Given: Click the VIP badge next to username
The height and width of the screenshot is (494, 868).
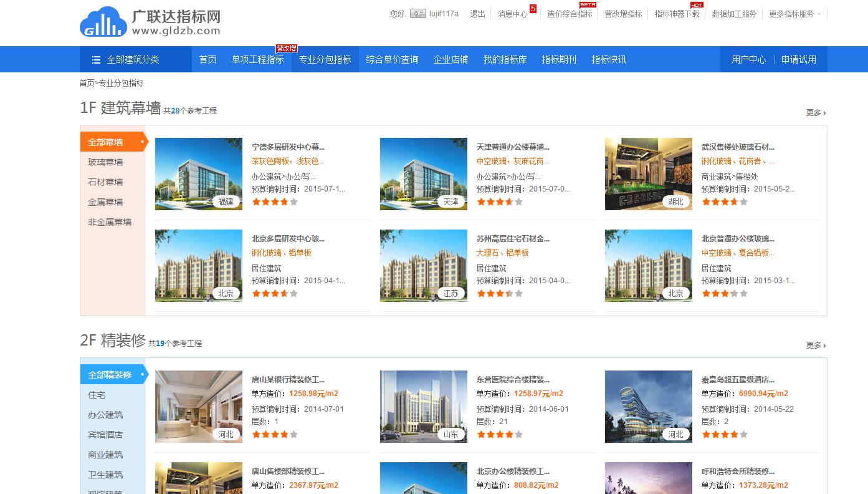Looking at the screenshot, I should pos(417,14).
